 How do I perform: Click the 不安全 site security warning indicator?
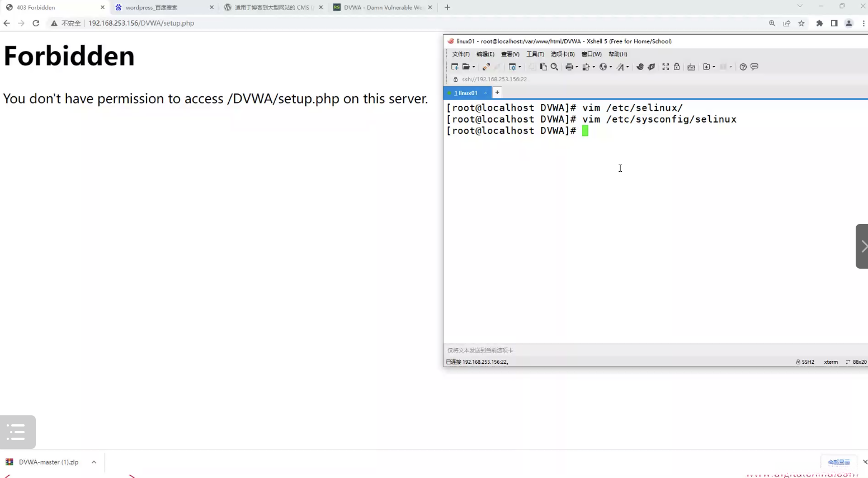click(x=65, y=23)
